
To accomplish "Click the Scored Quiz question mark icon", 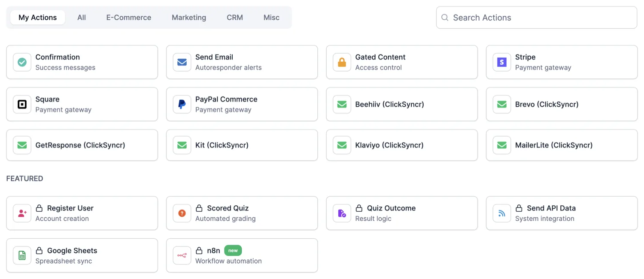I will click(x=182, y=213).
